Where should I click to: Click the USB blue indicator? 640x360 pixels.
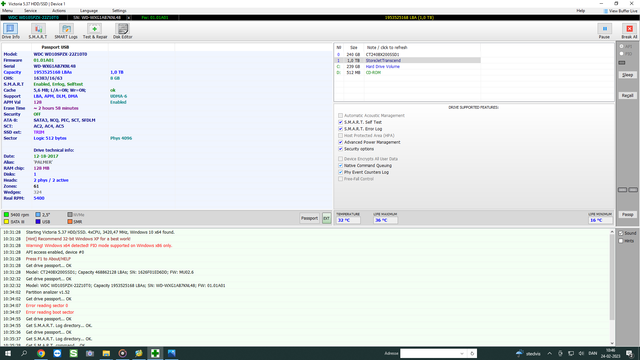38,222
